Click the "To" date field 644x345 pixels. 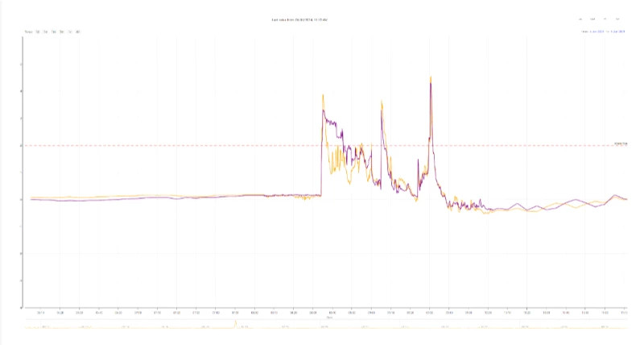click(618, 32)
